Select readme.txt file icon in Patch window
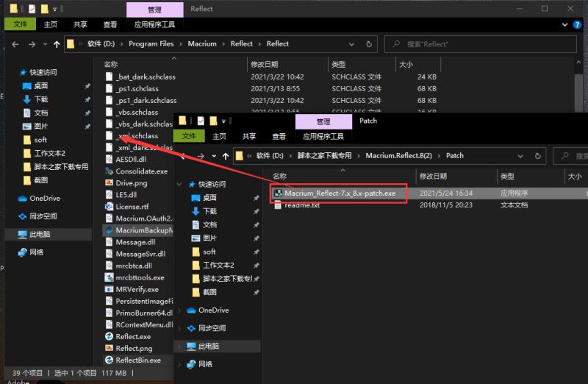Viewport: 588px width, 384px height. (278, 205)
